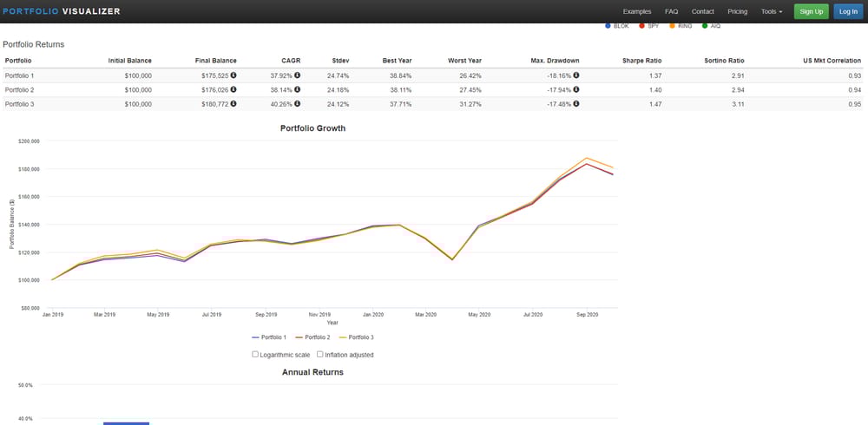Click info icon next to $180,772 final balance
Screen dimensions: 868x425
[233, 103]
